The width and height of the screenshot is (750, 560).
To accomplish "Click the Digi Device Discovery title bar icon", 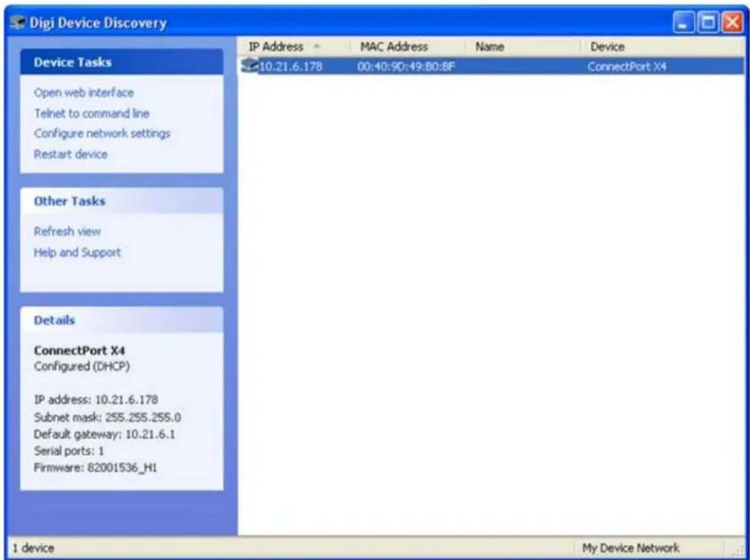I will coord(18,22).
